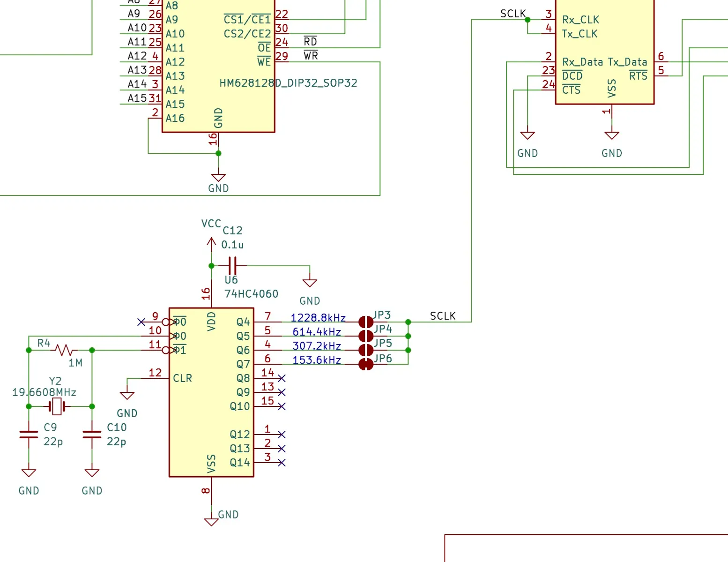Click GND symbol below capacitor C9
The image size is (728, 562).
pyautogui.click(x=29, y=473)
